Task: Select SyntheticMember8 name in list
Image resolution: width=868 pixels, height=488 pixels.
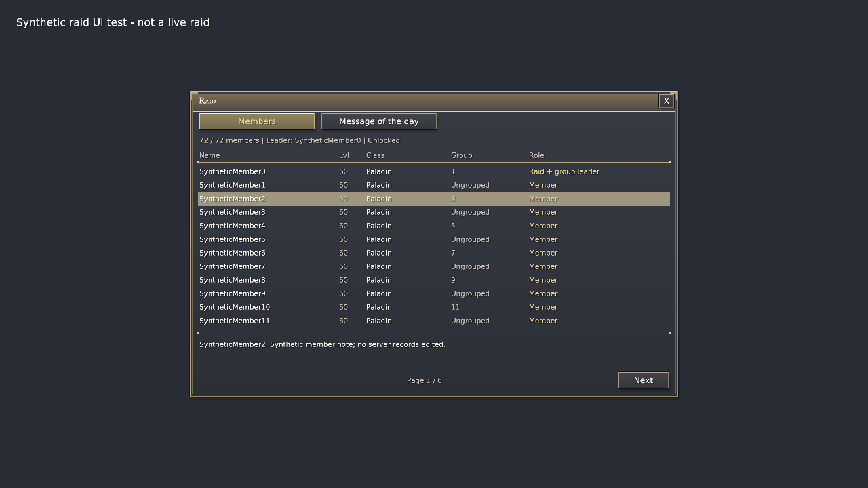Action: tap(233, 280)
